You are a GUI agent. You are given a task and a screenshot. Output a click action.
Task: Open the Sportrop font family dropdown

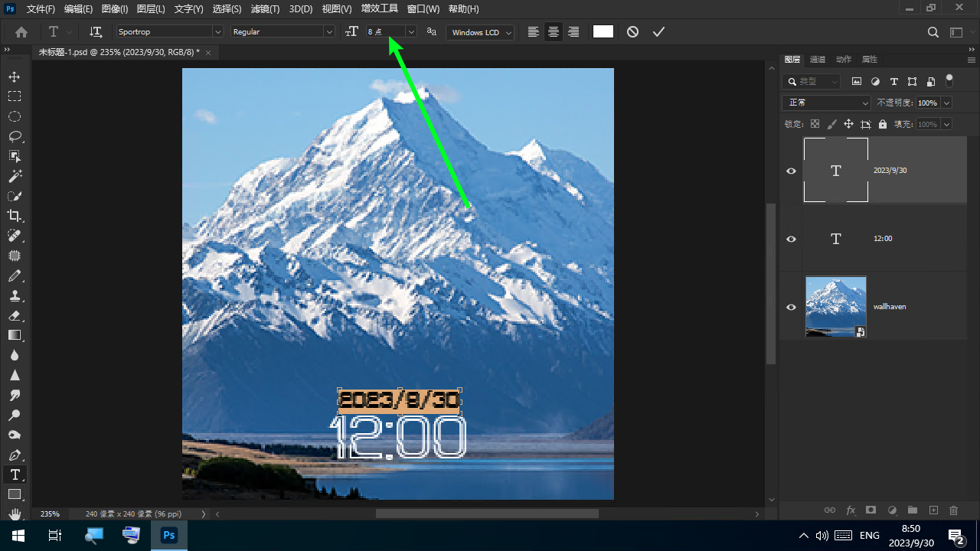click(217, 32)
